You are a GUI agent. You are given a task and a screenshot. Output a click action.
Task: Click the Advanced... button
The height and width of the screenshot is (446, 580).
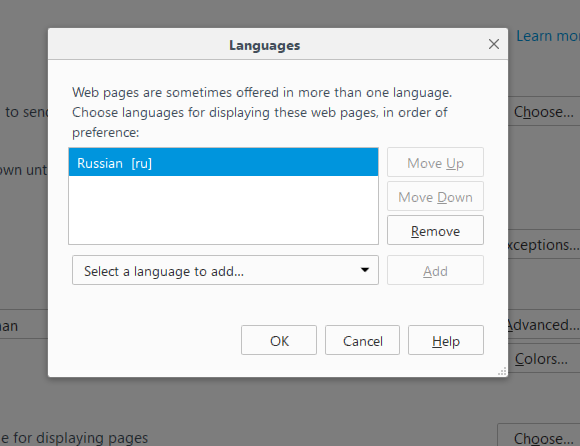(544, 325)
